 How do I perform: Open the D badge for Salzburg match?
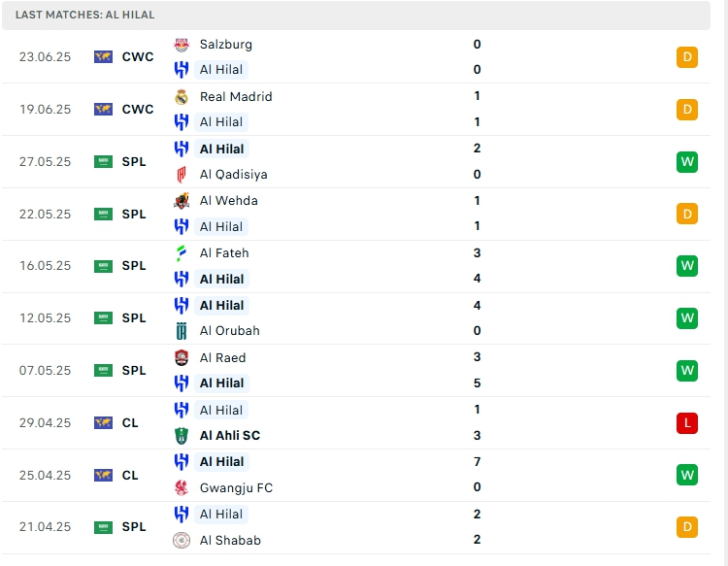[687, 57]
